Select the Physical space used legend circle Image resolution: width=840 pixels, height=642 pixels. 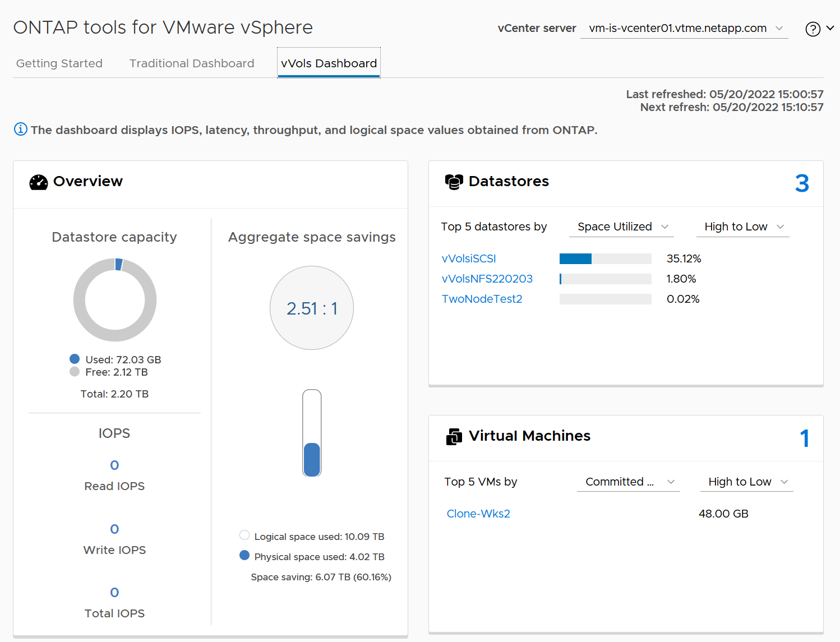click(244, 555)
